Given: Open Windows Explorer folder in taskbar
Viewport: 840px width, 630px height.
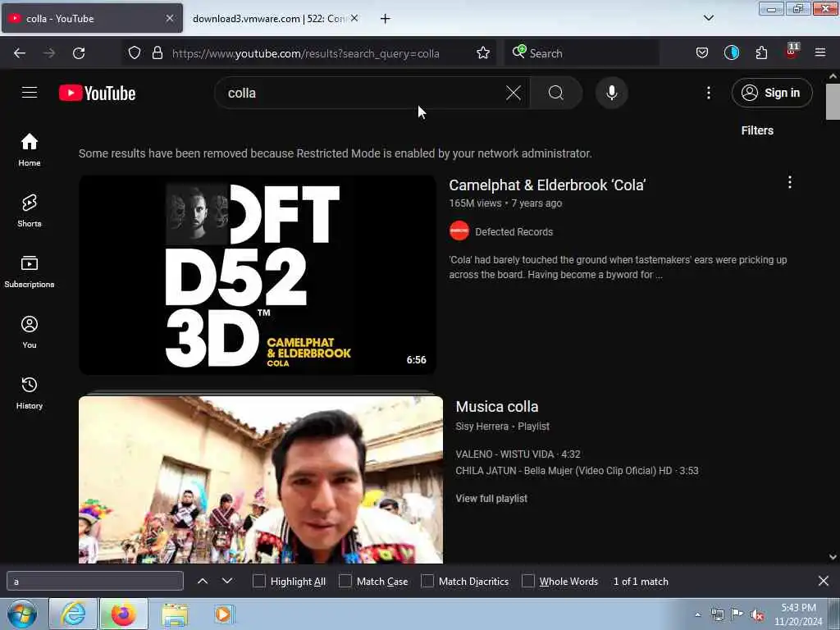Looking at the screenshot, I should tap(175, 614).
